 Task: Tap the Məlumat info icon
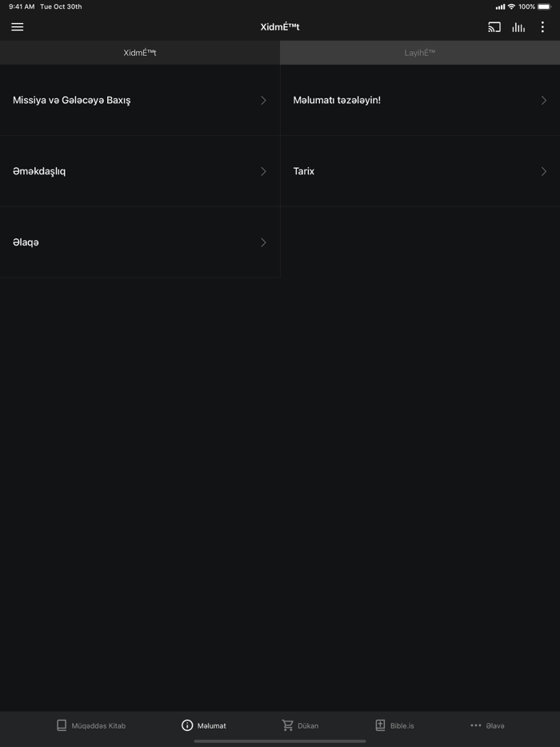[187, 725]
